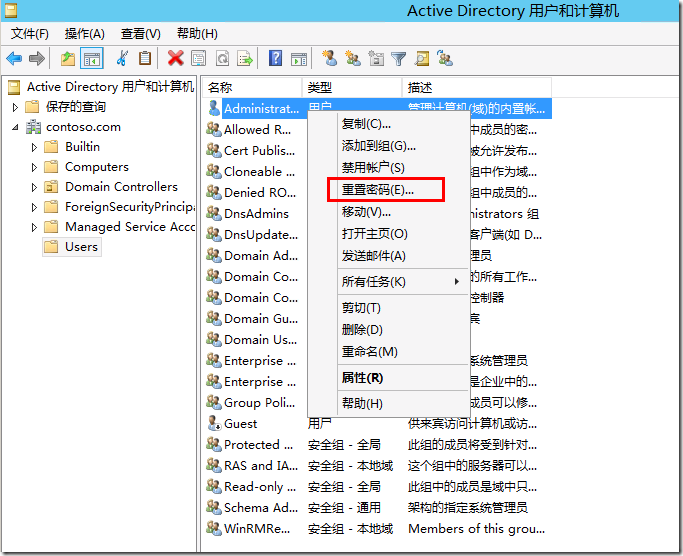
Task: Click the Forward arrow toolbar icon
Action: pos(37,58)
